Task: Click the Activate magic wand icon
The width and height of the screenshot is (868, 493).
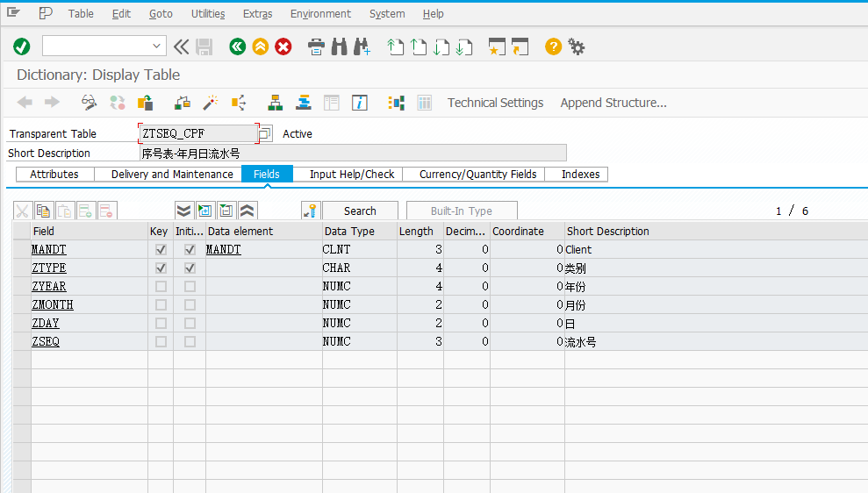Action: click(x=211, y=103)
